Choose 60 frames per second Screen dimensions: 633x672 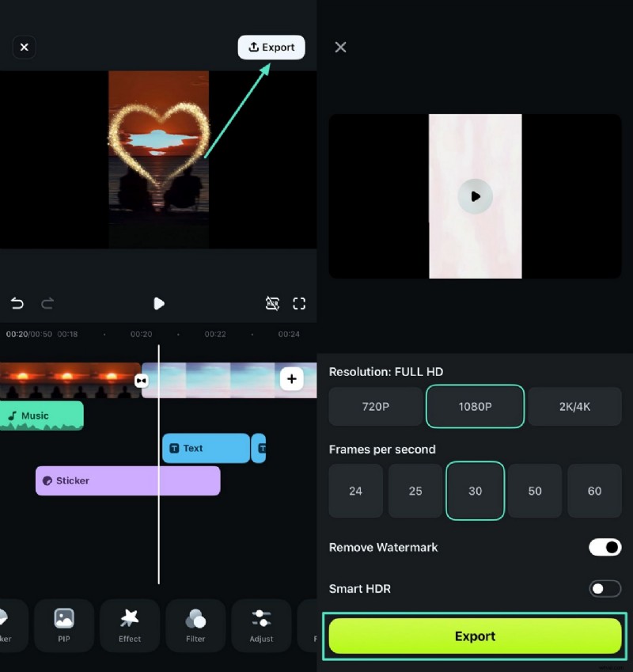click(x=594, y=491)
